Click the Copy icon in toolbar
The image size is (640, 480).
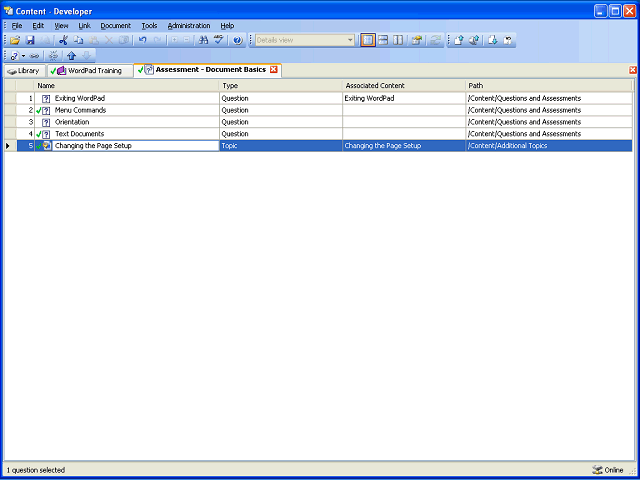coord(78,40)
